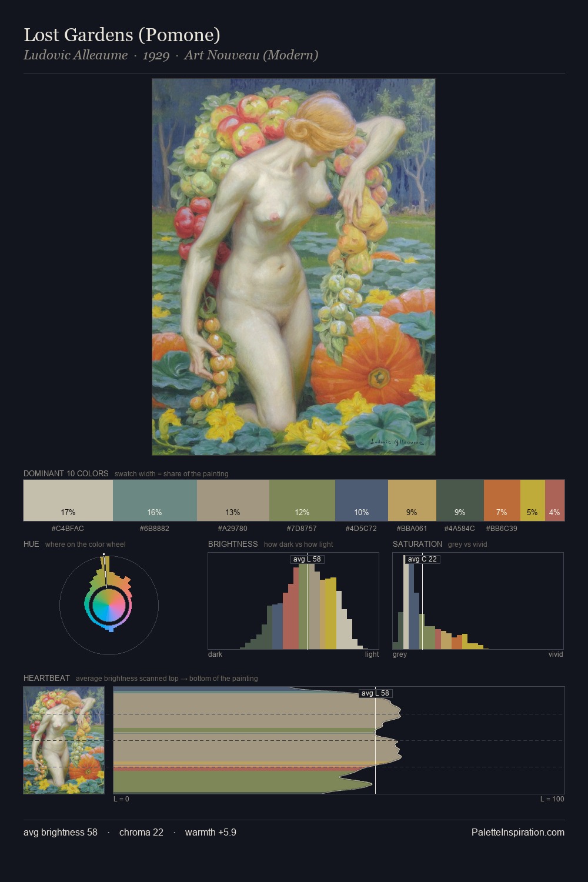The height and width of the screenshot is (882, 588).
Task: Click the 'light' axis label
Action: tap(372, 654)
